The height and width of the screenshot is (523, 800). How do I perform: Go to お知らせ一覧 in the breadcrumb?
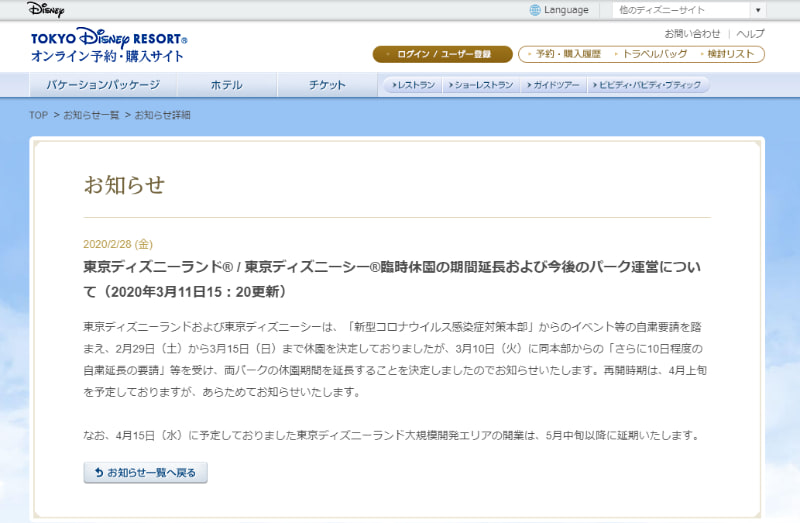(91, 115)
